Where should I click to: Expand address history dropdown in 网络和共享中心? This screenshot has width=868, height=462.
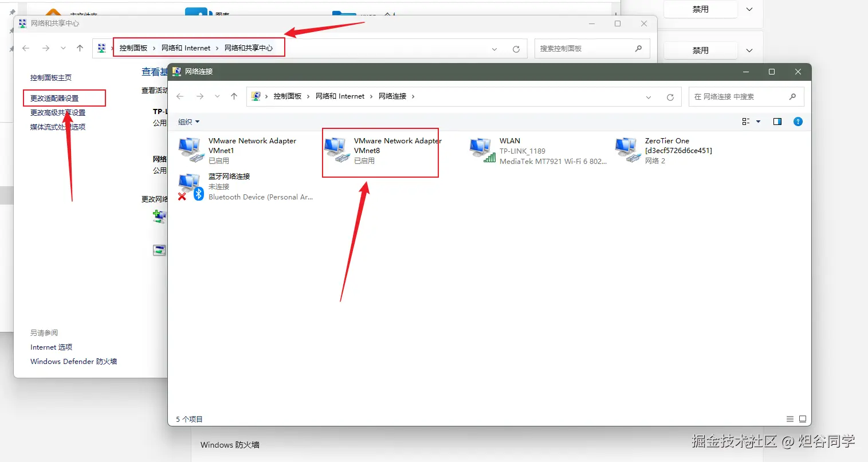(x=494, y=49)
